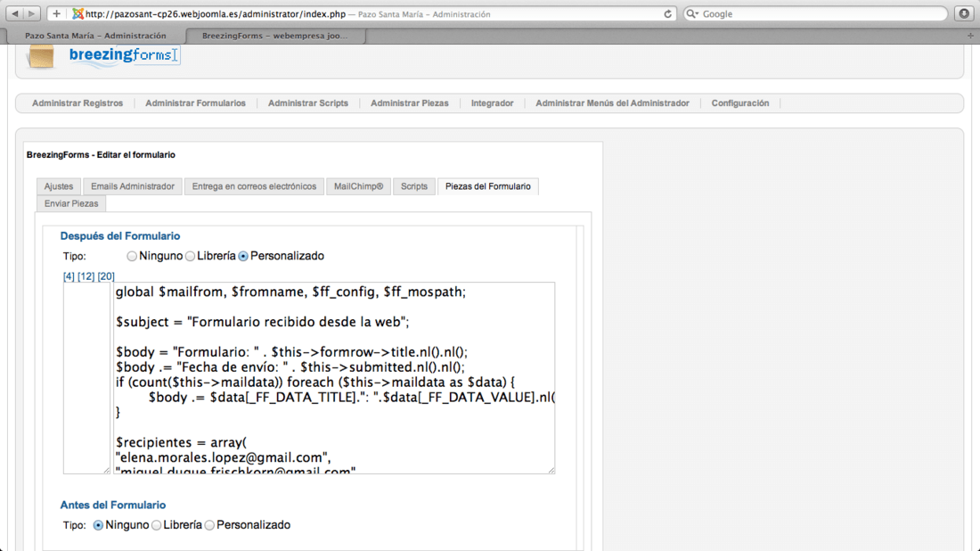Click the Google search magnifier icon
Image resolution: width=980 pixels, height=551 pixels.
692,13
